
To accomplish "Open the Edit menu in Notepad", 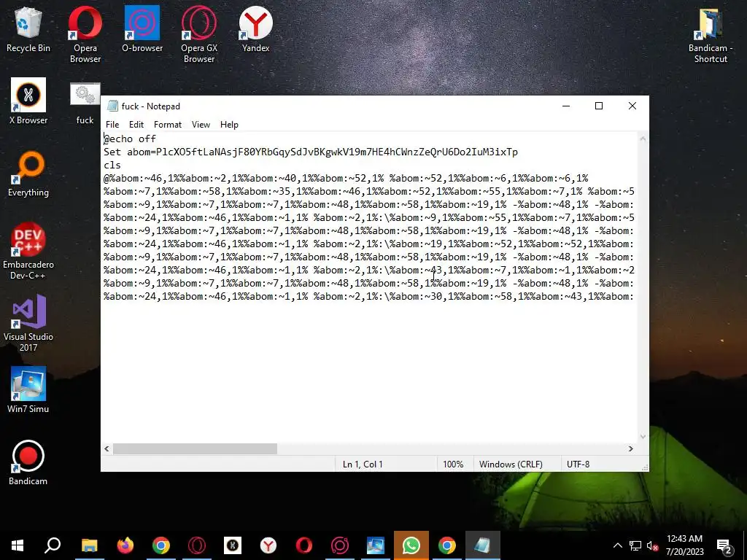I will click(x=136, y=124).
